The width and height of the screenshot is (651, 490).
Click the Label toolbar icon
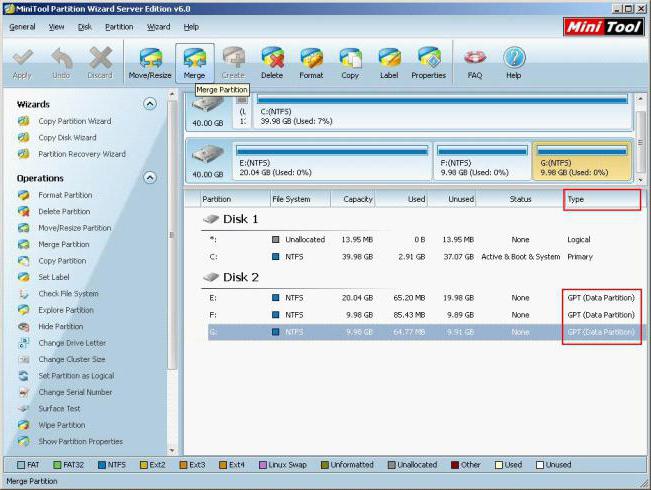tap(389, 58)
